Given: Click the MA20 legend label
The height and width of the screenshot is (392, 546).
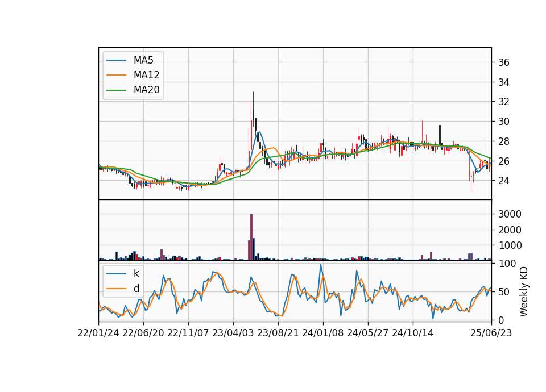Looking at the screenshot, I should (x=146, y=90).
